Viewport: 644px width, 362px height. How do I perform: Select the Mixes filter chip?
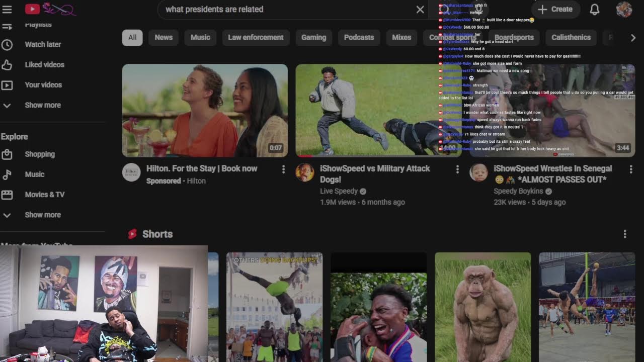point(401,37)
